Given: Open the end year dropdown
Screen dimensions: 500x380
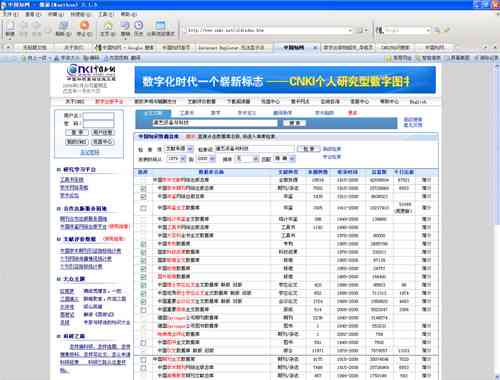Looking at the screenshot, I should (213, 159).
